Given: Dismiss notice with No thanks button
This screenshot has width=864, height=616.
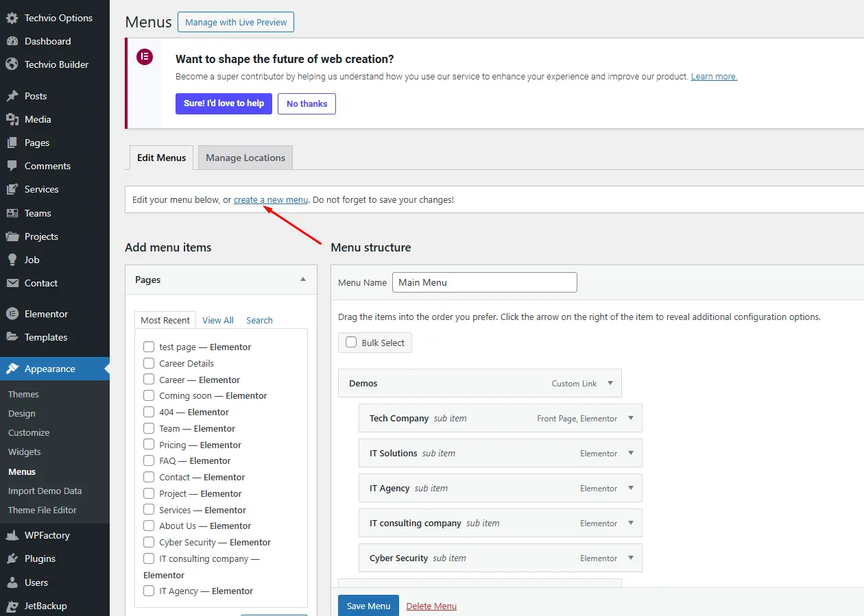Looking at the screenshot, I should coord(307,103).
